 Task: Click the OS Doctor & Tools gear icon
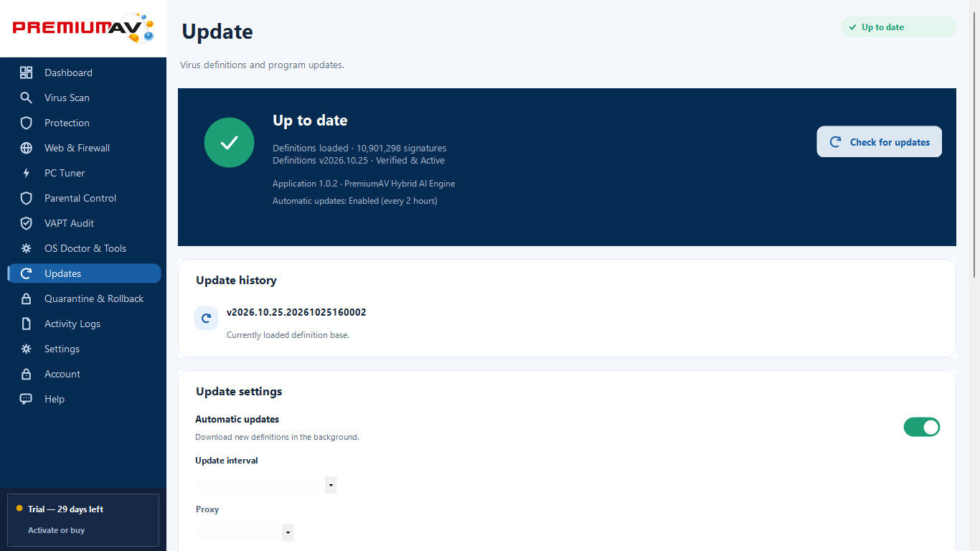[27, 248]
